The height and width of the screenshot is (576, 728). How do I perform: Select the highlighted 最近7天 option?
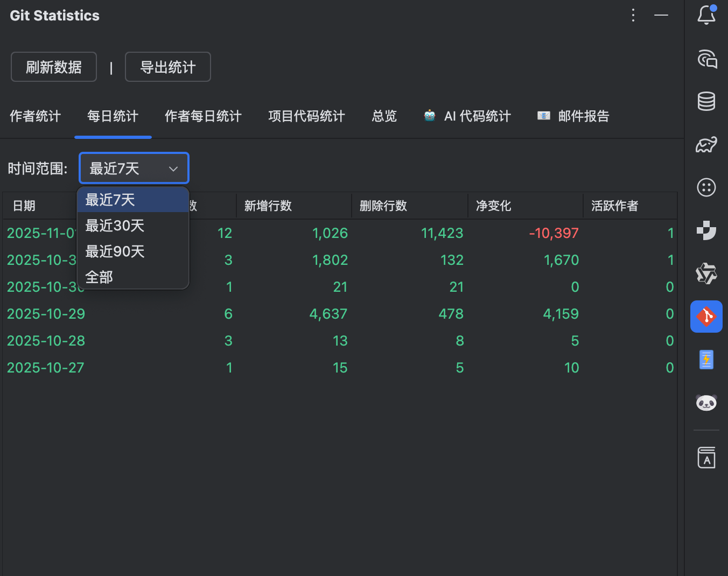[x=114, y=199]
